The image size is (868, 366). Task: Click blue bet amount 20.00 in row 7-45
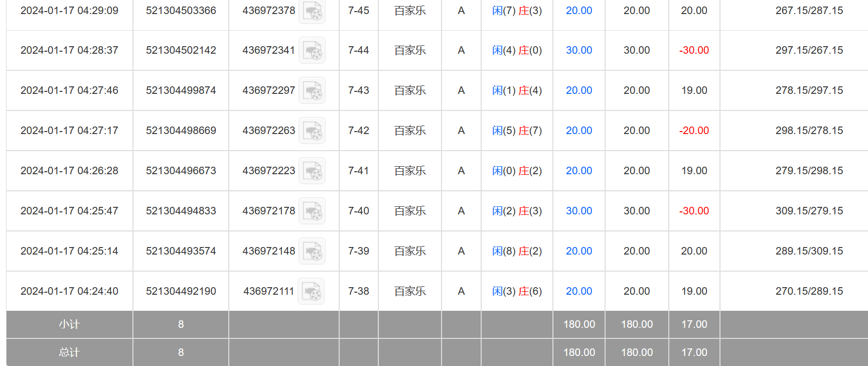point(578,11)
